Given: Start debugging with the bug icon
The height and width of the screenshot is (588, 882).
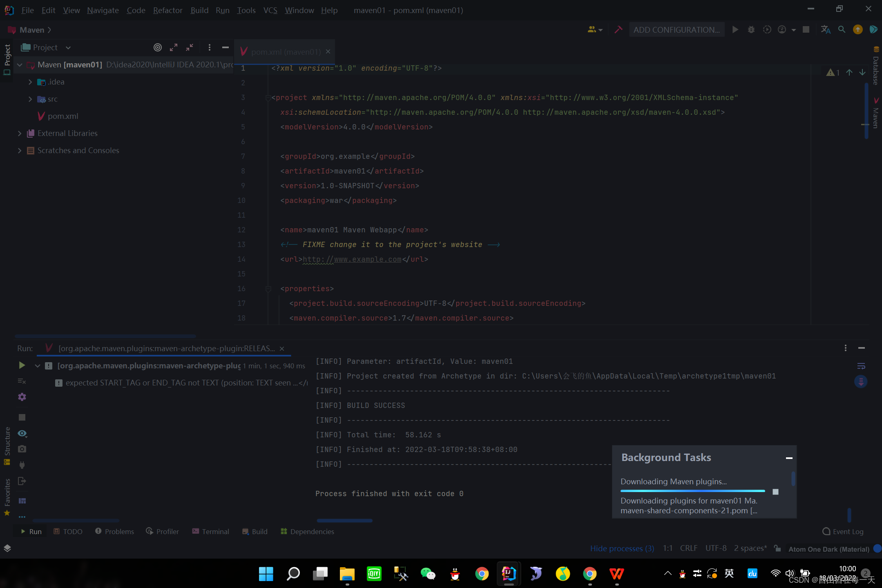Looking at the screenshot, I should [x=751, y=29].
